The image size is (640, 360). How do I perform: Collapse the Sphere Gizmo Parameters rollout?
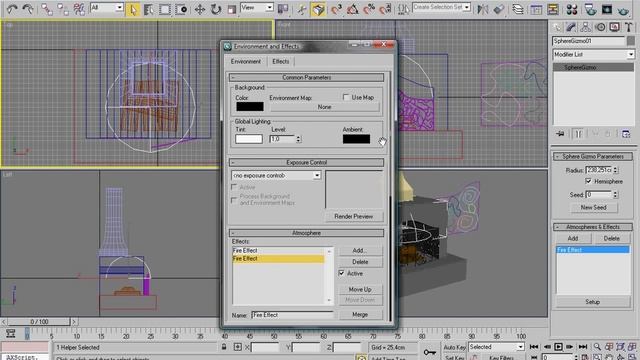(593, 156)
